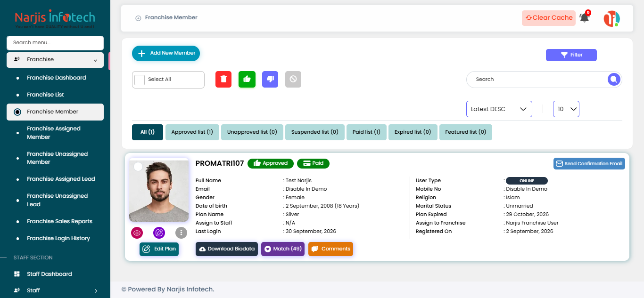Select the Franchise Member radio item

55,112
